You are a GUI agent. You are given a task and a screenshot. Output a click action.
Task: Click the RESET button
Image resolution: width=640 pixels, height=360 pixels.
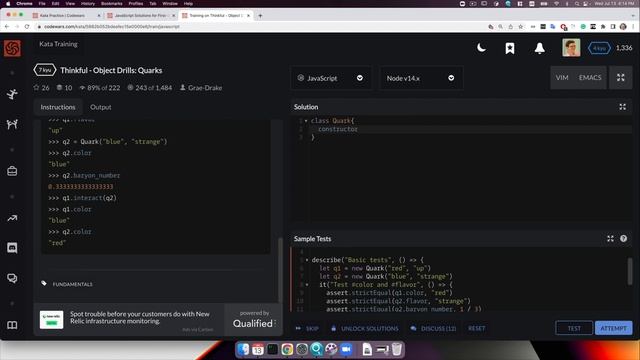tap(476, 328)
